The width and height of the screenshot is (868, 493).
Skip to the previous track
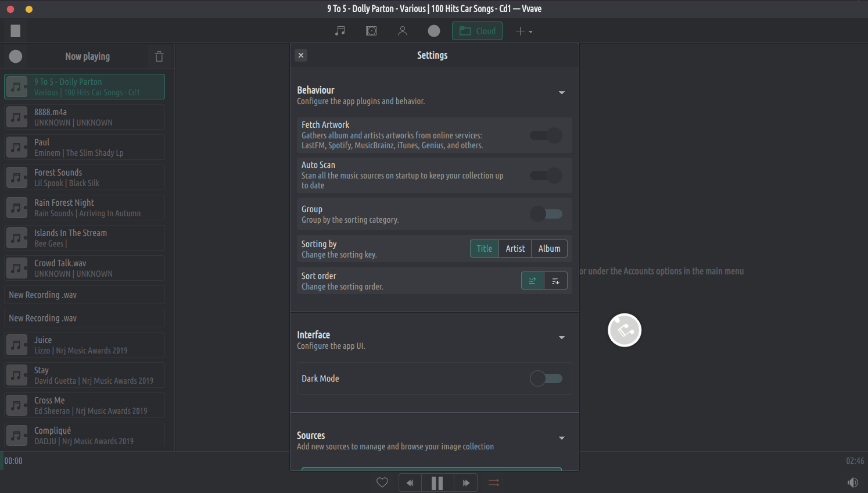pyautogui.click(x=410, y=483)
